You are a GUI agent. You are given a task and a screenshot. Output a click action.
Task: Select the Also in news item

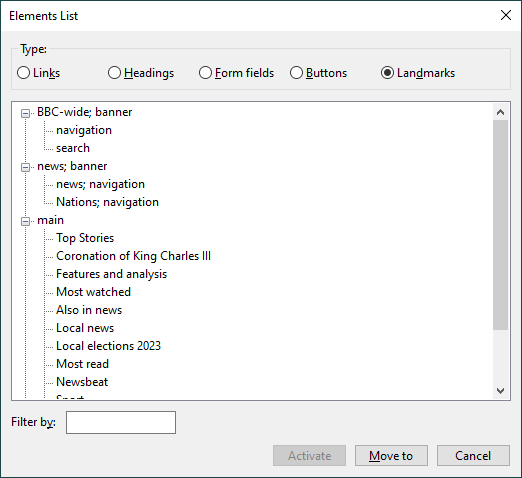click(89, 310)
